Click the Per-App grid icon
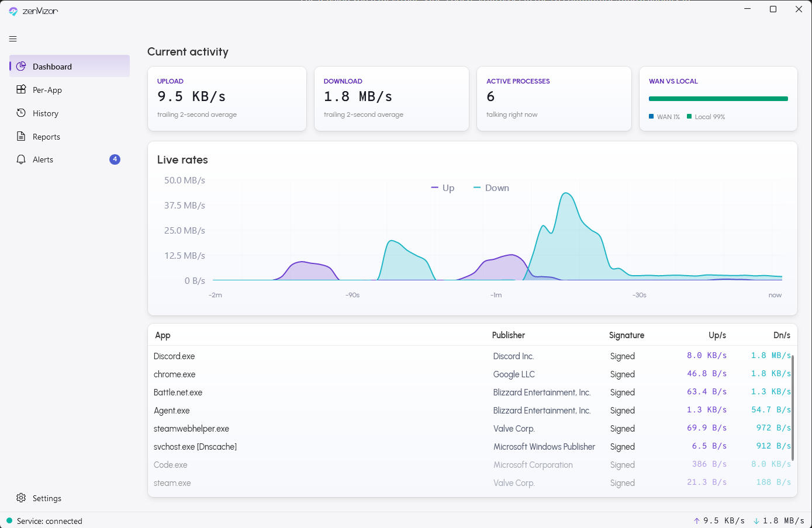 point(21,89)
